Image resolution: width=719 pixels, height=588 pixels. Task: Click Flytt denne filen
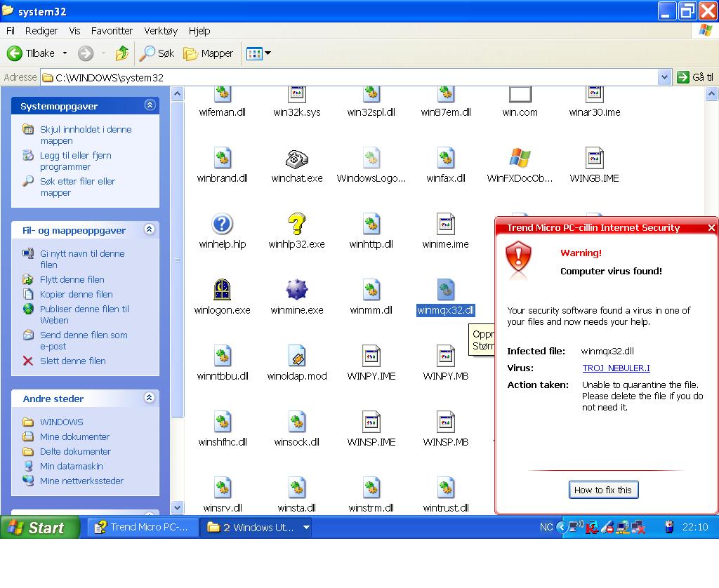pyautogui.click(x=72, y=279)
